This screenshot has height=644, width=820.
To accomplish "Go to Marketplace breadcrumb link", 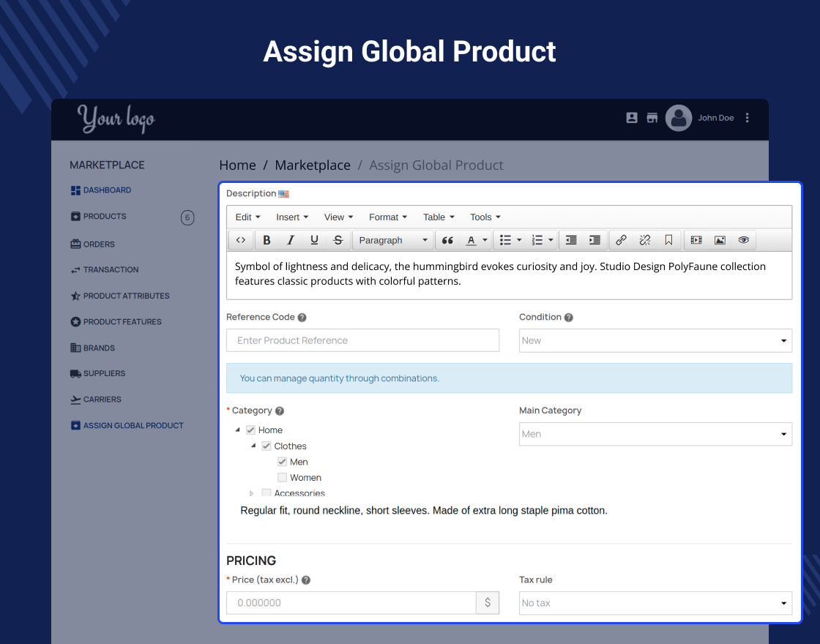I will point(313,165).
